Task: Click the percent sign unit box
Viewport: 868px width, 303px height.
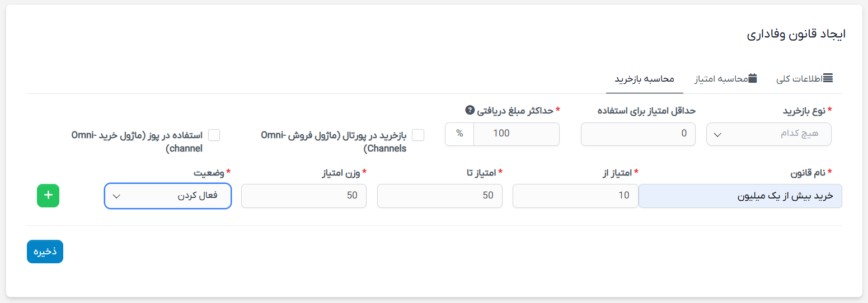Action: coord(459,134)
